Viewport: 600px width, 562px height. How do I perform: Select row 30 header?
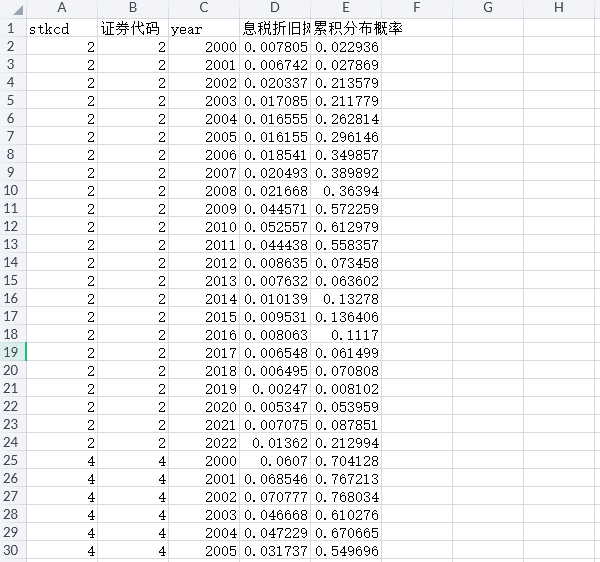tap(13, 550)
